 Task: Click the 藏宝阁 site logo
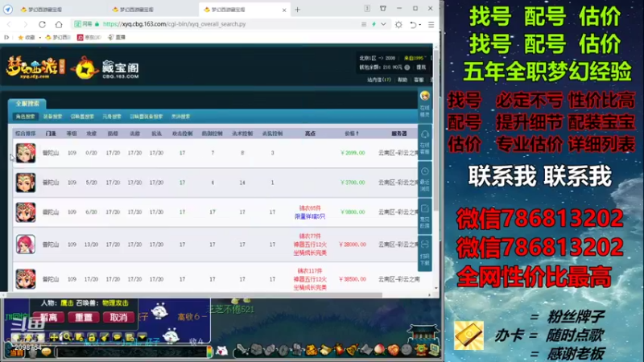(x=105, y=68)
